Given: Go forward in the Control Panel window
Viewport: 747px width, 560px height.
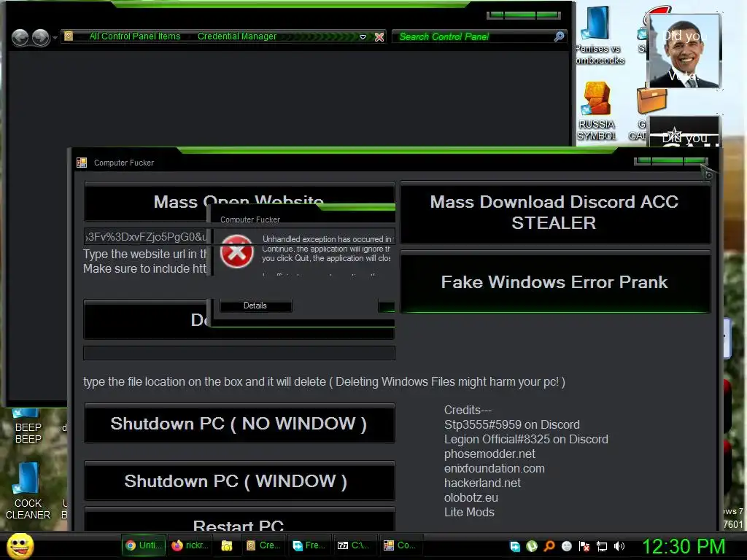Looking at the screenshot, I should point(41,38).
